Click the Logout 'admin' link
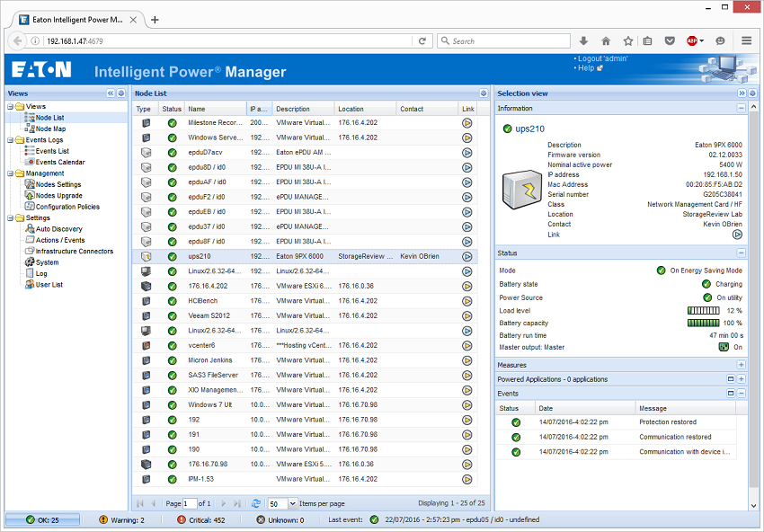The width and height of the screenshot is (764, 532). [603, 58]
